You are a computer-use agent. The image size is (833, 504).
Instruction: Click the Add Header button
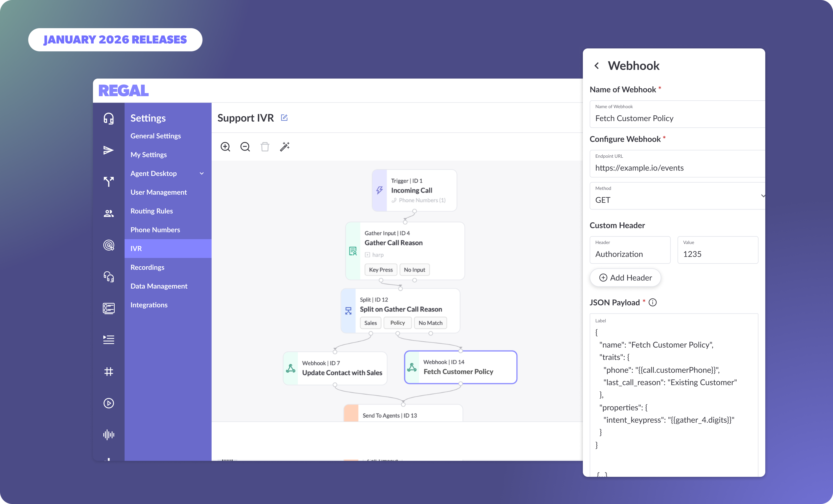pos(625,278)
